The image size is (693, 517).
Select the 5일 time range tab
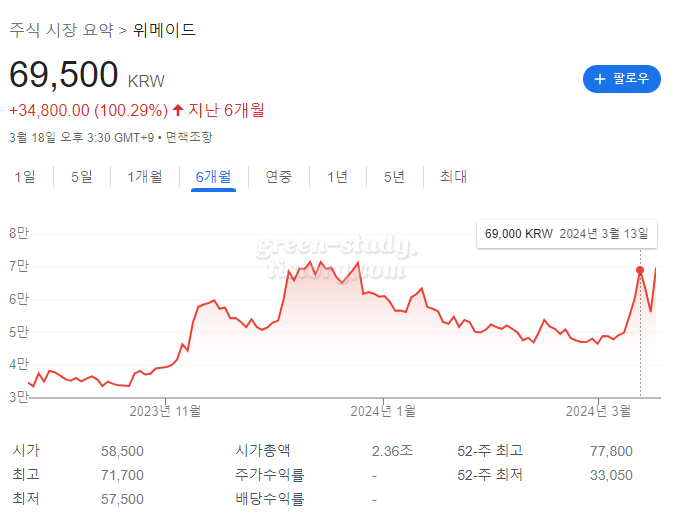(82, 177)
